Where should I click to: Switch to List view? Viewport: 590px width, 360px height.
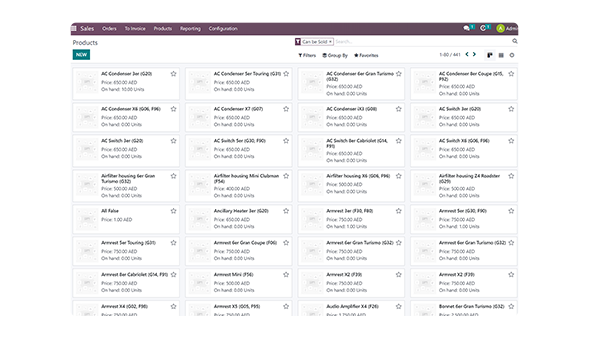click(x=501, y=55)
